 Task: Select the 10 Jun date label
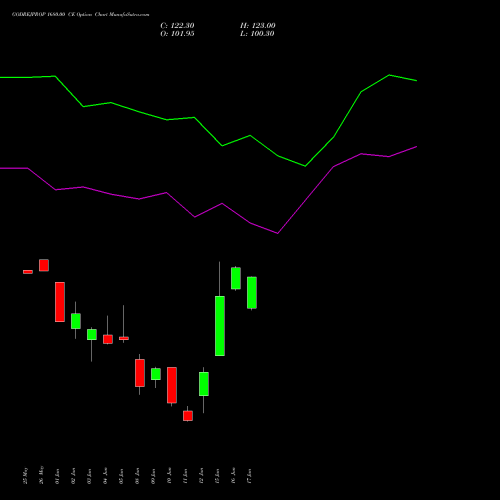click(x=170, y=476)
